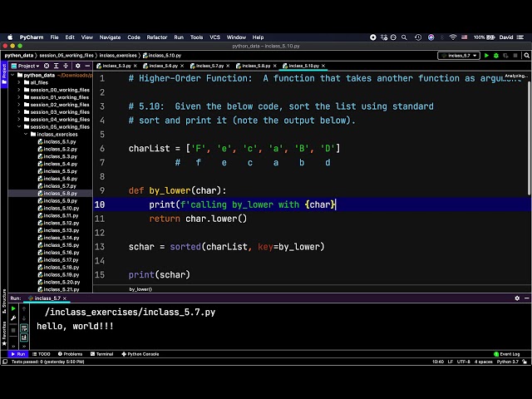Run inclass_5.7 with green toolbar arrow
The height and width of the screenshot is (399, 532).
click(486, 56)
